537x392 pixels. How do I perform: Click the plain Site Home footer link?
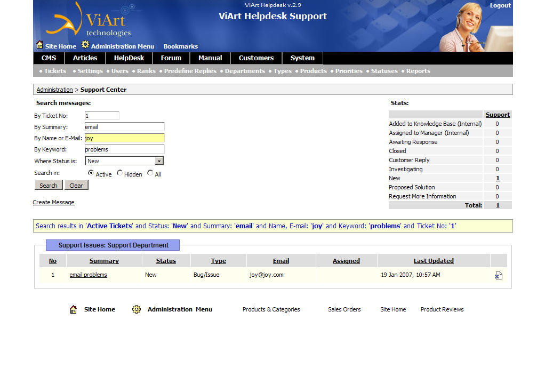[393, 309]
